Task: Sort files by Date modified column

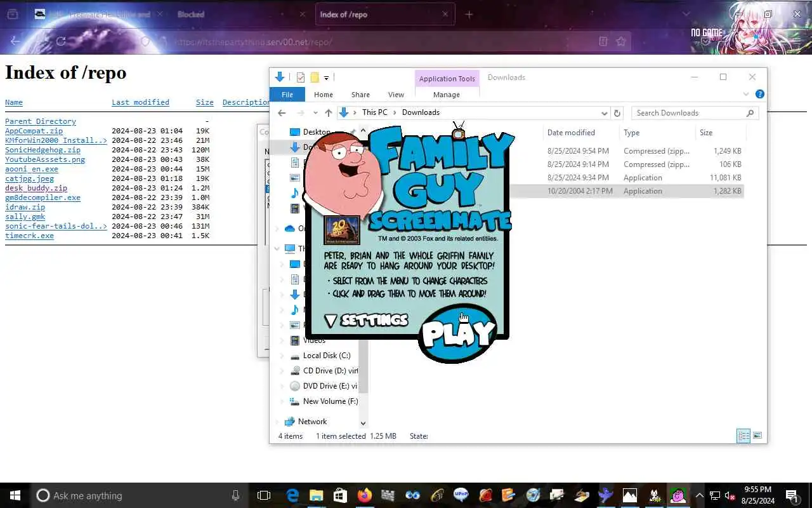Action: coord(571,133)
